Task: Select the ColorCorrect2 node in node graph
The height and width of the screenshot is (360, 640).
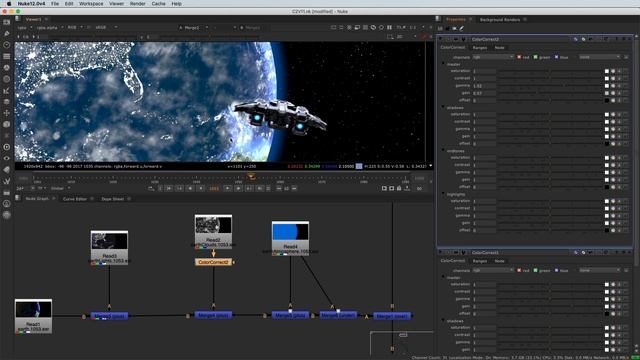Action: pyautogui.click(x=213, y=262)
